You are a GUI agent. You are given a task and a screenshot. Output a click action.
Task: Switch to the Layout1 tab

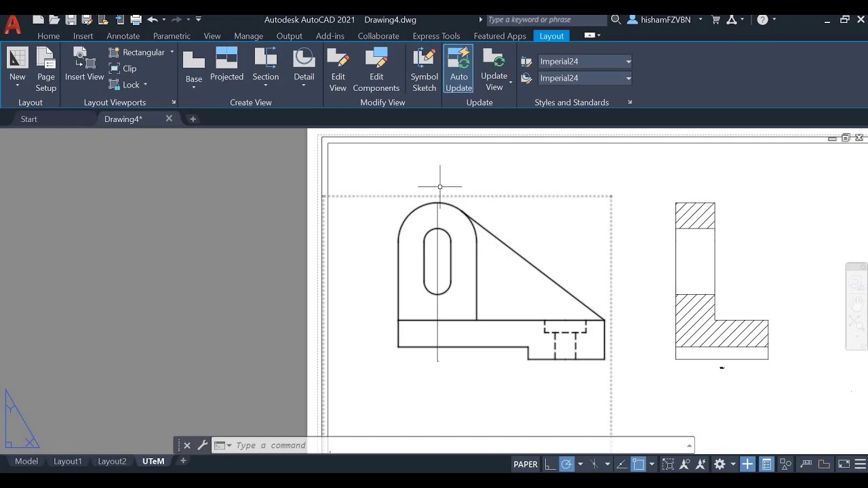pos(68,462)
